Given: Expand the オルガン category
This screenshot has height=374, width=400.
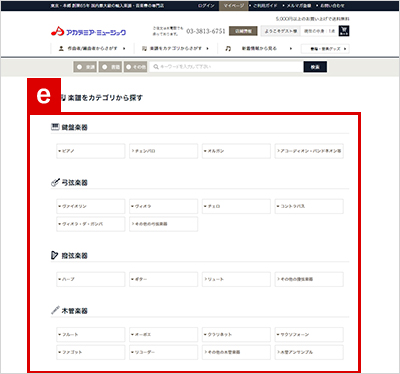Looking at the screenshot, I should click(x=236, y=151).
